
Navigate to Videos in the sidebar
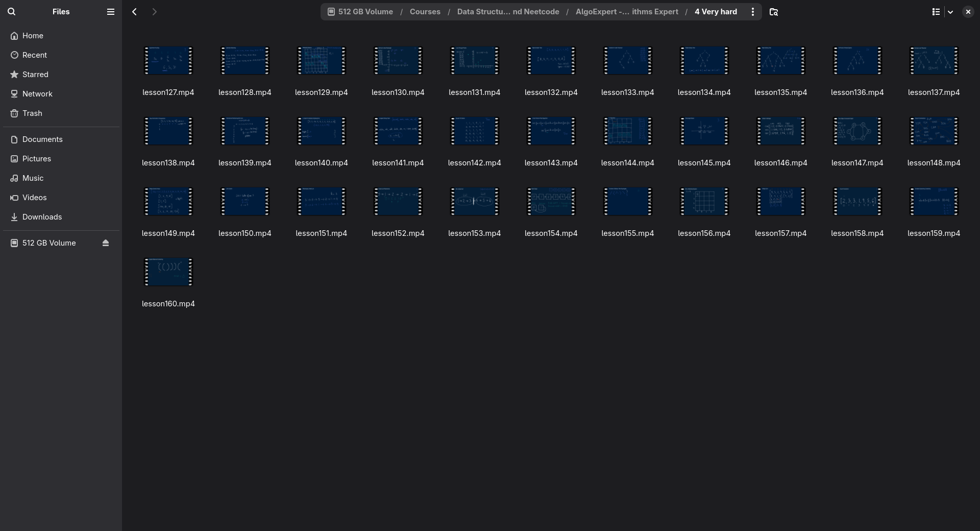tap(34, 198)
